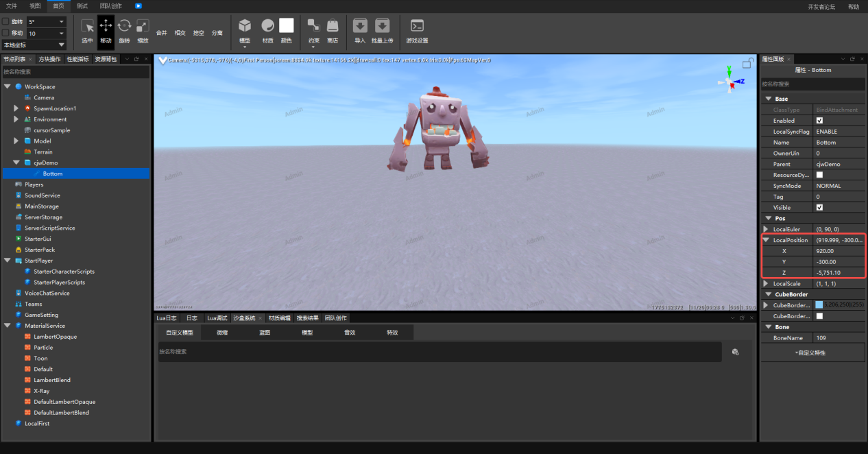Toggle the Enabled checkbox
The height and width of the screenshot is (454, 868).
[x=819, y=121]
